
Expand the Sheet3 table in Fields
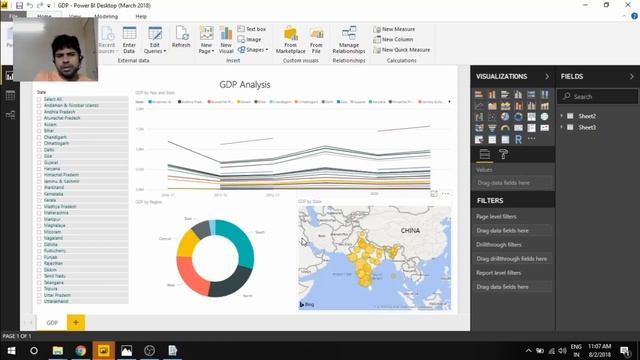coord(562,127)
